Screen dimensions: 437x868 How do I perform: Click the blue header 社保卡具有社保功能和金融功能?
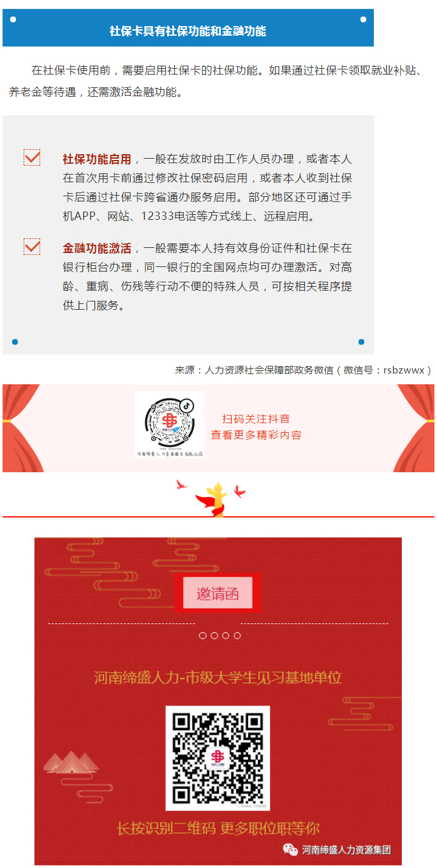pos(188,29)
